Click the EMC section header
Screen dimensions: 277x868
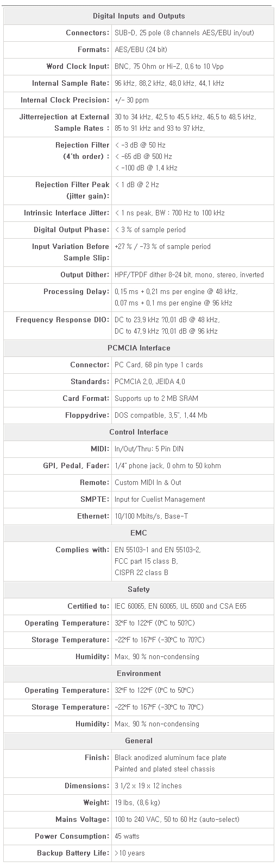pos(138,533)
